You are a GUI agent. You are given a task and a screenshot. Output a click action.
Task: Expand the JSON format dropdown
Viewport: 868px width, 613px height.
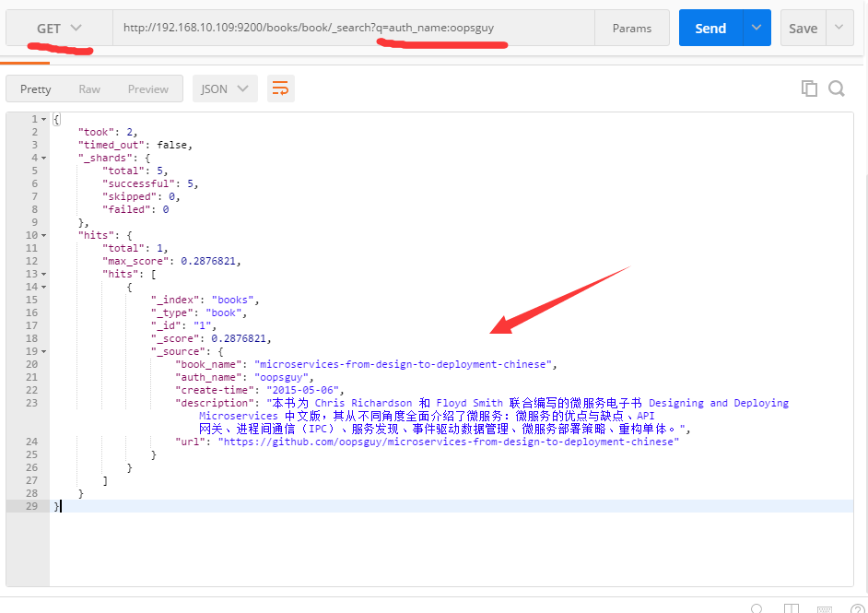pyautogui.click(x=224, y=88)
